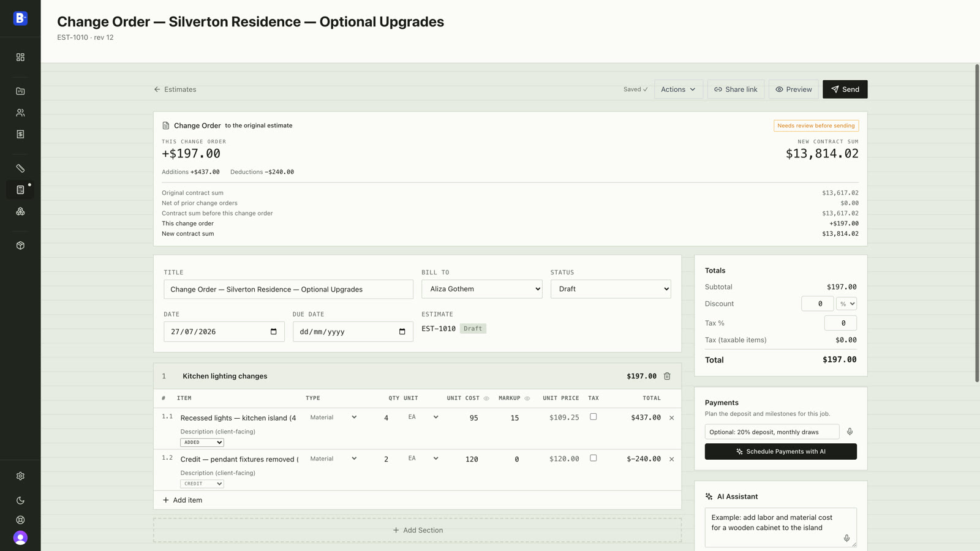The image size is (980, 551).
Task: Open the CREDIT tag dropdown
Action: click(202, 484)
